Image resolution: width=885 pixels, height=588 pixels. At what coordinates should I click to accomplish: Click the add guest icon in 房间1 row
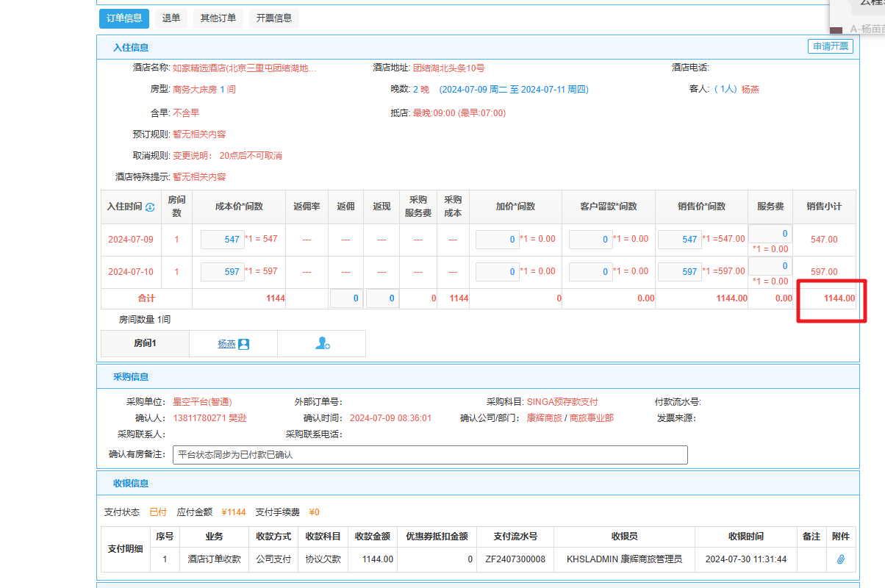tap(322, 343)
